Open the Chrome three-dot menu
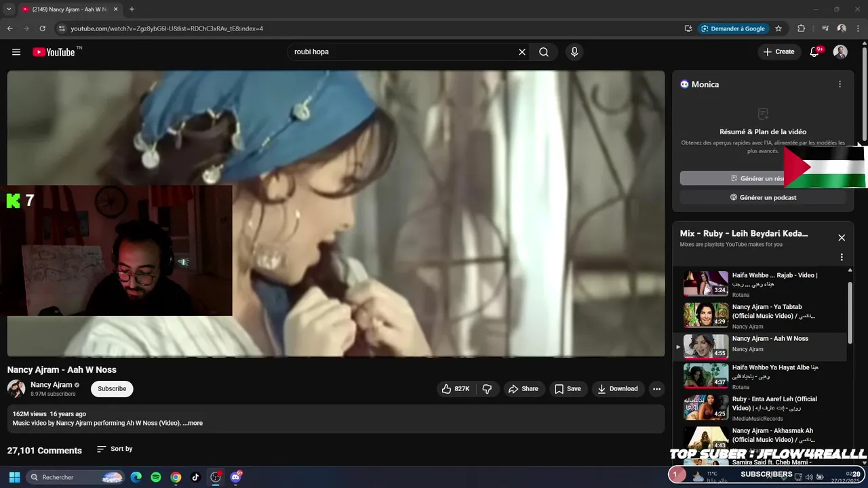The width and height of the screenshot is (868, 488). click(x=858, y=28)
